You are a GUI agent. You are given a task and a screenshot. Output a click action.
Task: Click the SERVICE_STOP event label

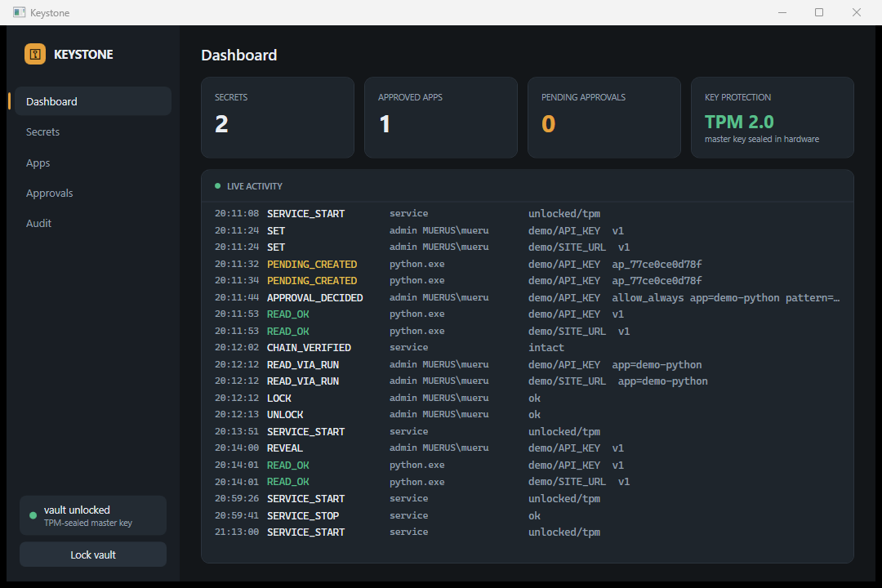tap(303, 515)
